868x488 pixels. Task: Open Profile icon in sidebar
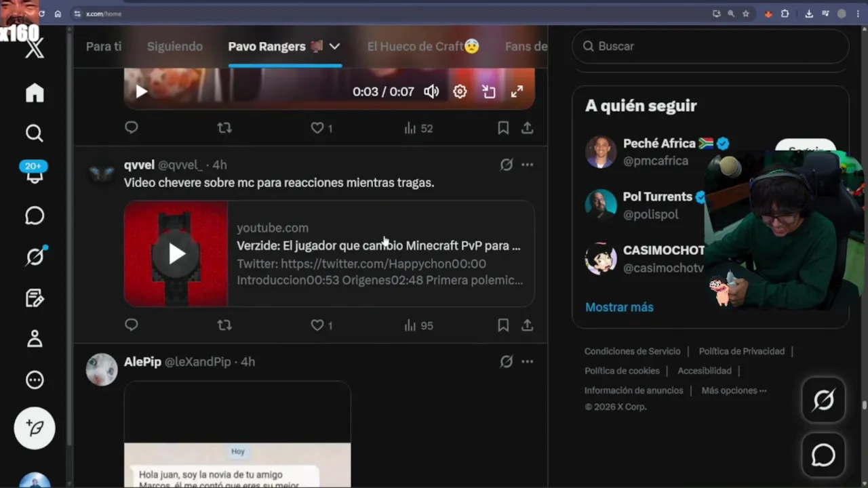[35, 339]
